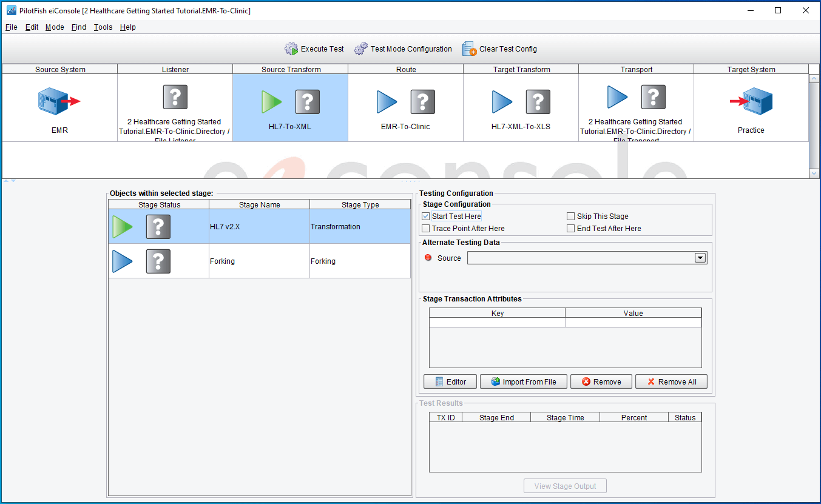
Task: Check the End Test After Here option
Action: 570,228
